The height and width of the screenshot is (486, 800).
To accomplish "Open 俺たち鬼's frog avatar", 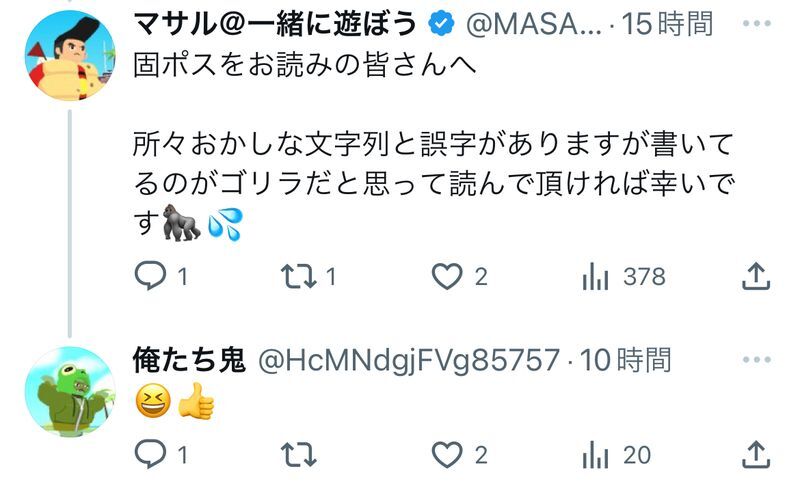I will pyautogui.click(x=70, y=392).
